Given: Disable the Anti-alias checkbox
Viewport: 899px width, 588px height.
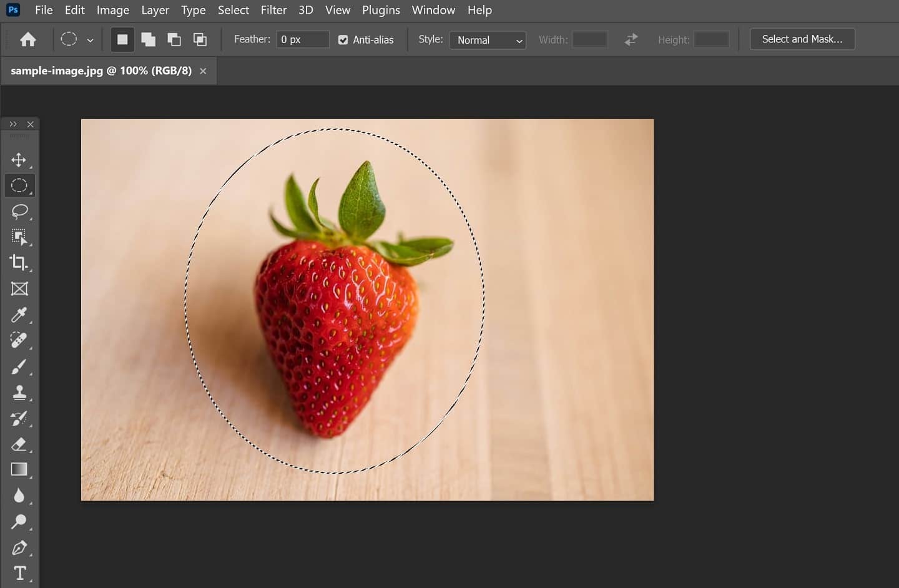Looking at the screenshot, I should point(343,40).
